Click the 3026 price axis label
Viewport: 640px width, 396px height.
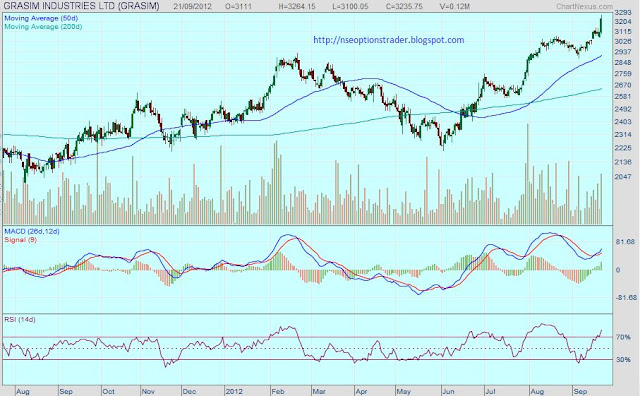click(623, 42)
